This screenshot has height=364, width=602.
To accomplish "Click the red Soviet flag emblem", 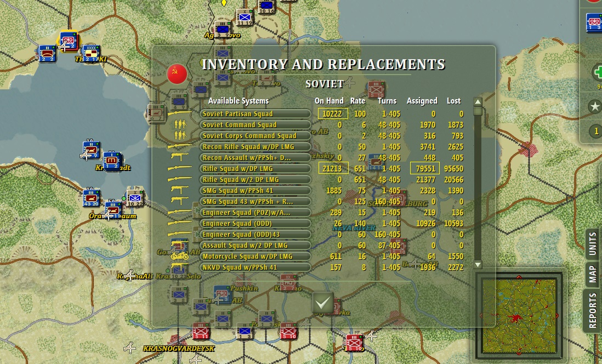I will [x=177, y=73].
